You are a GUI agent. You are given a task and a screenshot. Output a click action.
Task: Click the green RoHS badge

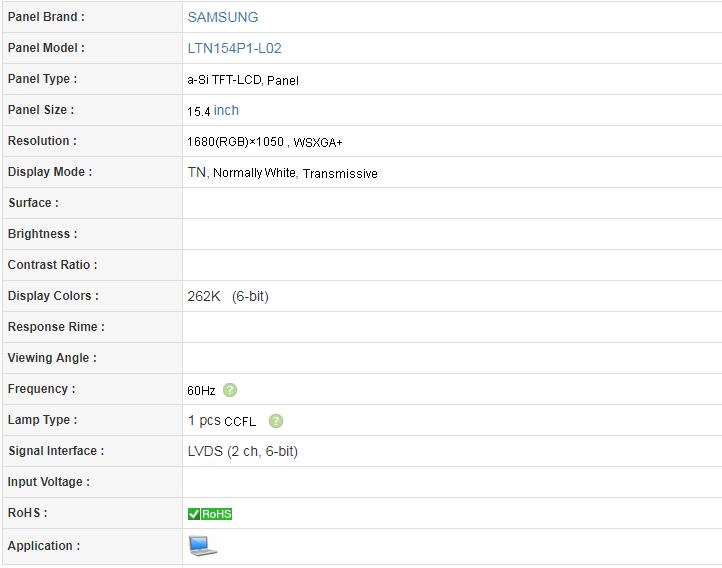tap(210, 514)
